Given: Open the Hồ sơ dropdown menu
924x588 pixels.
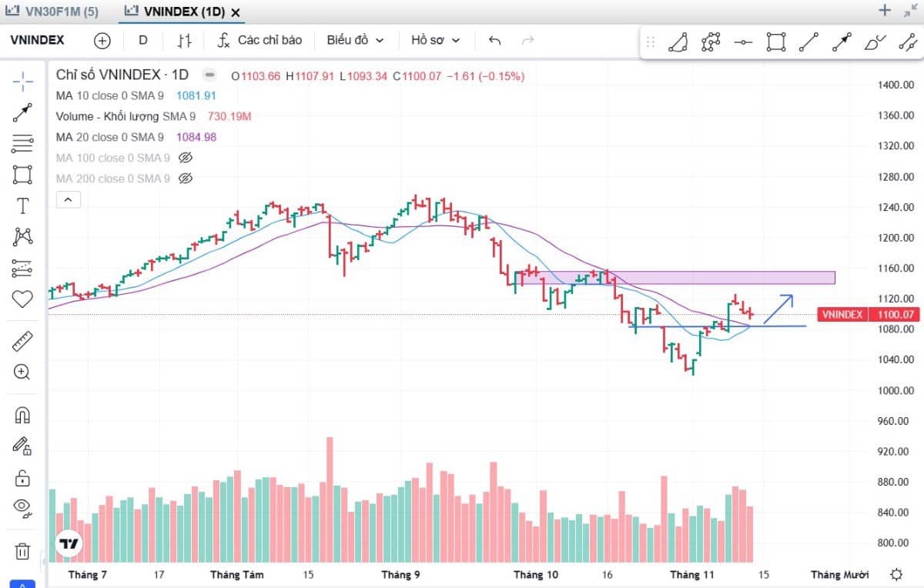Looking at the screenshot, I should tap(435, 40).
